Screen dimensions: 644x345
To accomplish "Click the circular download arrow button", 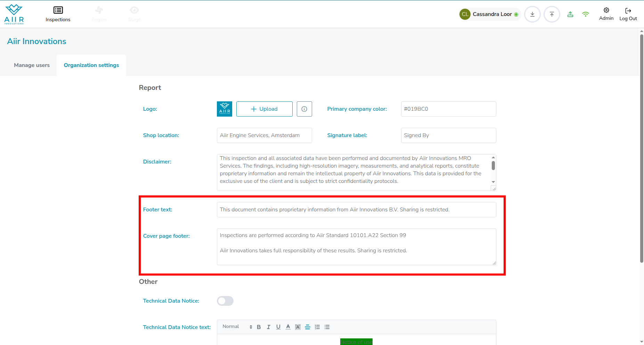I will tap(532, 14).
